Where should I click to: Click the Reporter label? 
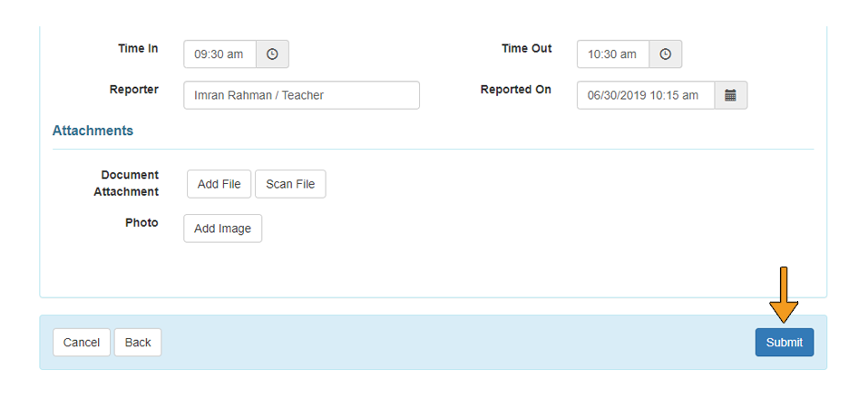(x=133, y=89)
